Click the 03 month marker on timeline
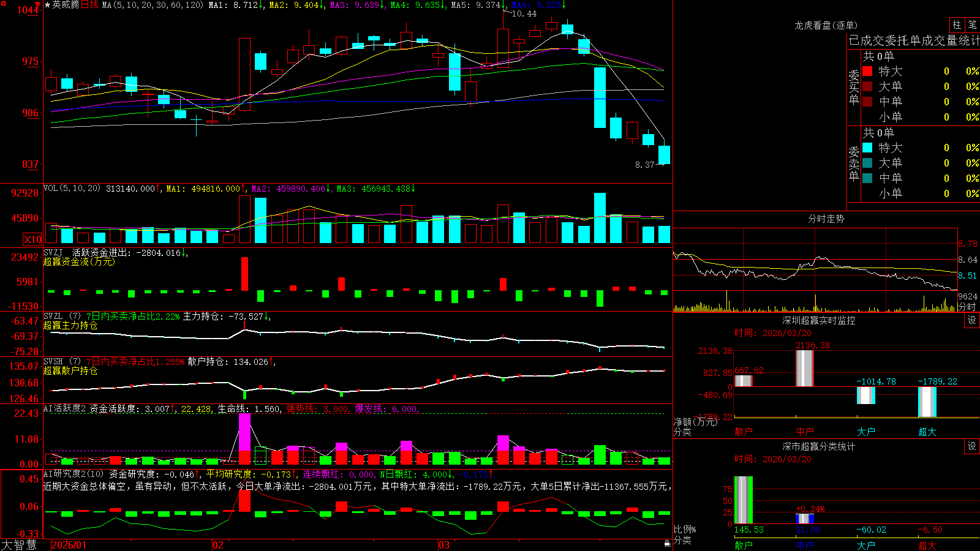The height and width of the screenshot is (551, 980). pyautogui.click(x=444, y=545)
